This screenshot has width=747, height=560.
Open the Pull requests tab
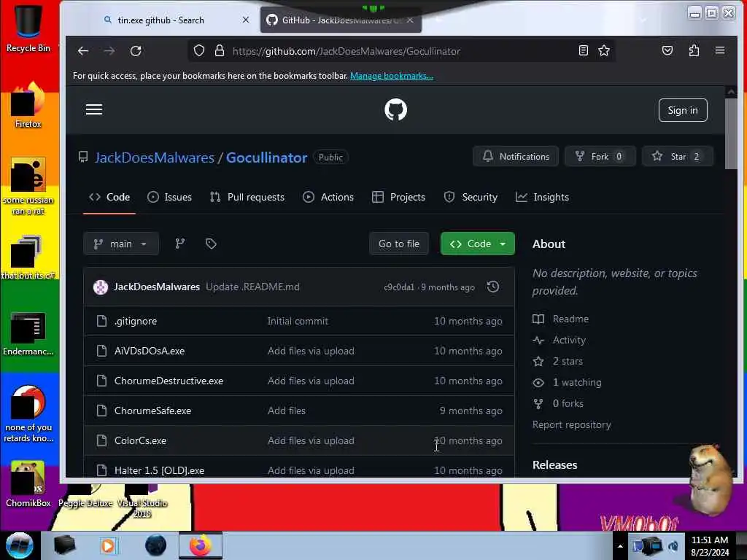click(x=247, y=197)
